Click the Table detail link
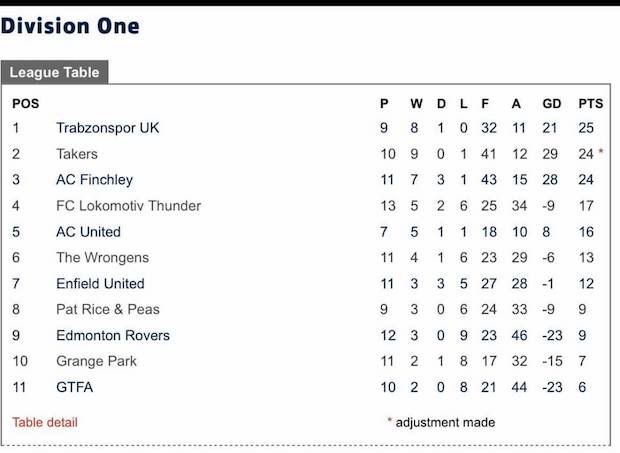 [45, 422]
